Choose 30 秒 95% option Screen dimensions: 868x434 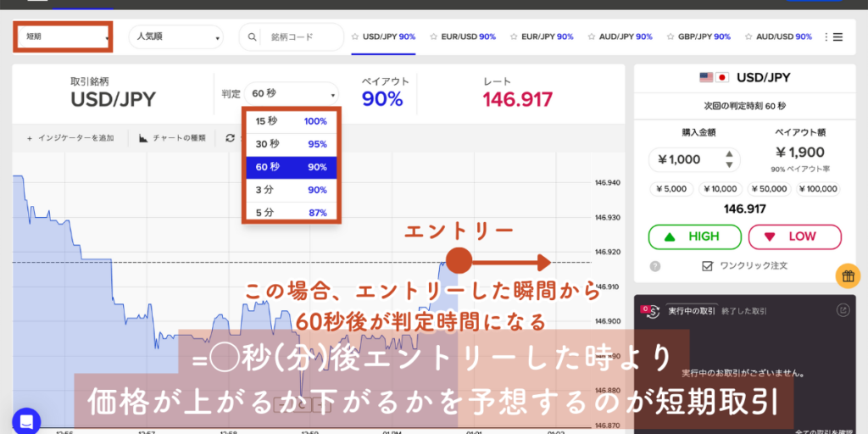[292, 144]
